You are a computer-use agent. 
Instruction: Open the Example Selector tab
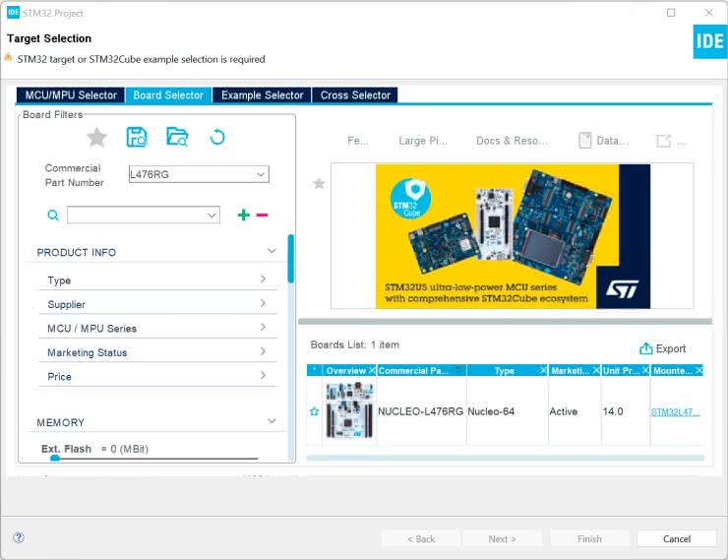[x=262, y=95]
